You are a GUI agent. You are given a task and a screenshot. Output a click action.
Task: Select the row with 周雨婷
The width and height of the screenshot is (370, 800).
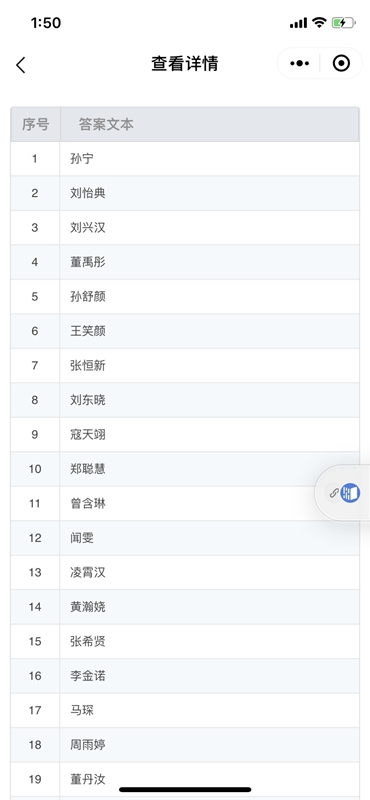click(185, 745)
